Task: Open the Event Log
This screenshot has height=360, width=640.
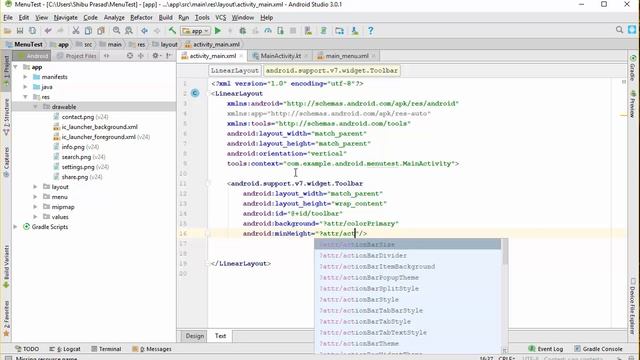Action: coord(546,349)
